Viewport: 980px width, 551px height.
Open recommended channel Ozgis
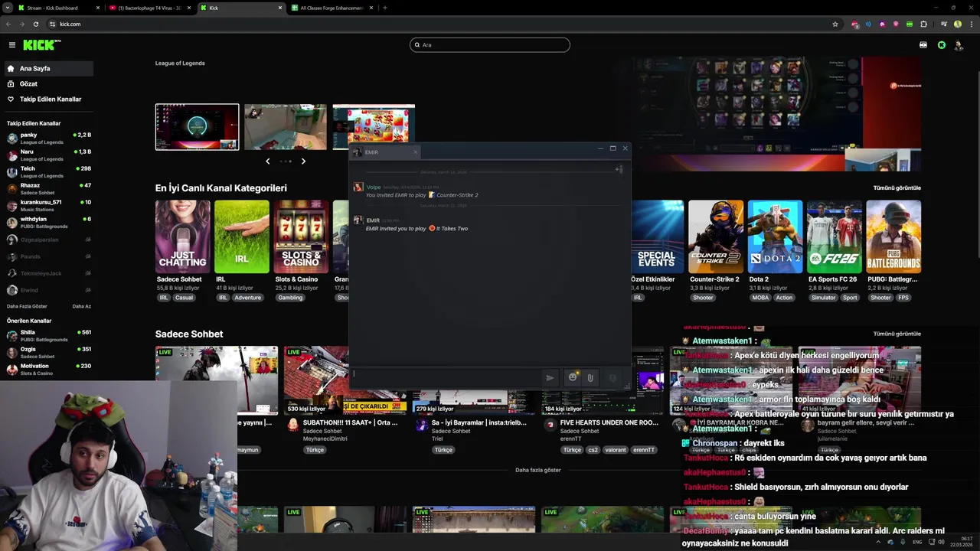click(49, 353)
